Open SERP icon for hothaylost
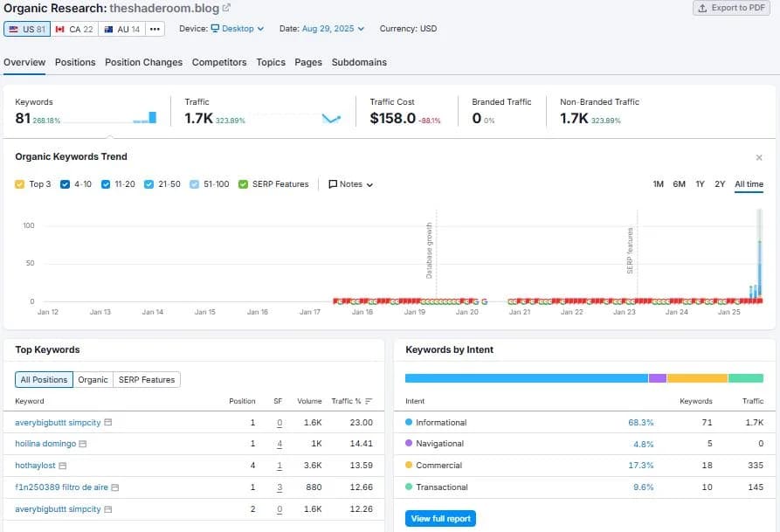Image resolution: width=780 pixels, height=532 pixels. tap(63, 466)
